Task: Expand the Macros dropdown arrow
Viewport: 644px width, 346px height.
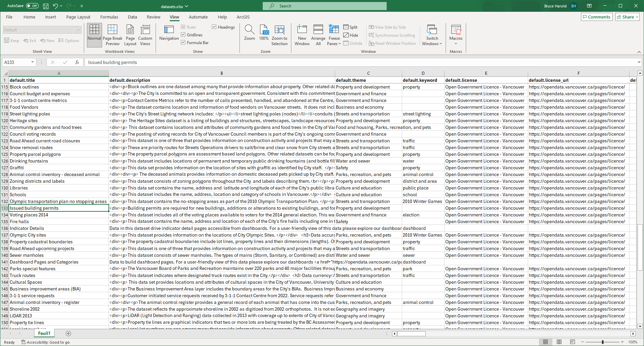Action: pyautogui.click(x=456, y=43)
